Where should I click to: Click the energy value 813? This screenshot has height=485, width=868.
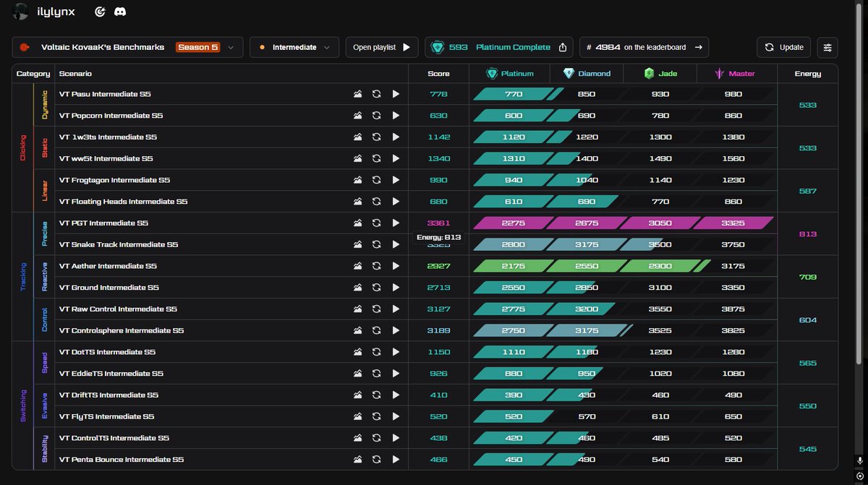click(x=808, y=234)
